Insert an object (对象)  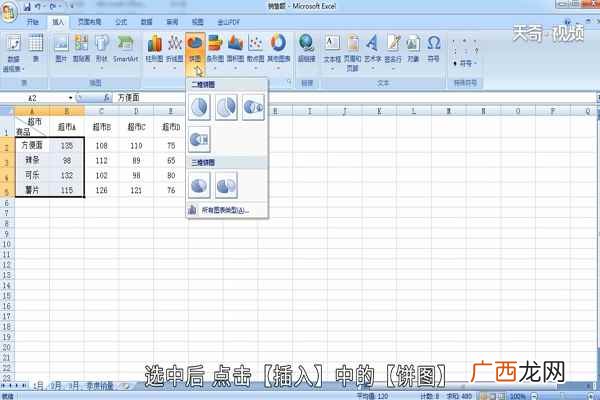[413, 49]
